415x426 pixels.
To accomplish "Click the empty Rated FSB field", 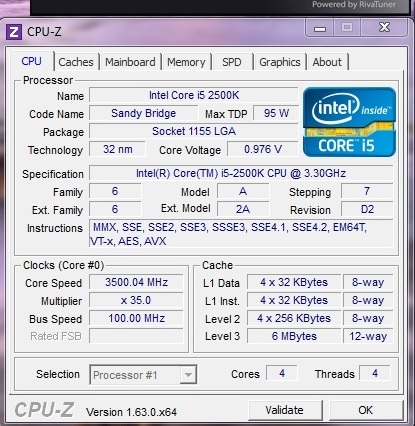I will [x=136, y=336].
